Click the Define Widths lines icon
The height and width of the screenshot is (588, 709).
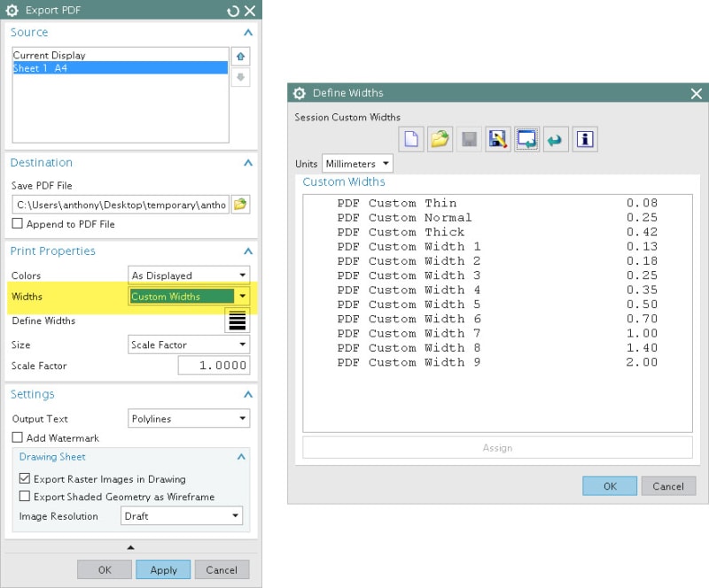238,321
